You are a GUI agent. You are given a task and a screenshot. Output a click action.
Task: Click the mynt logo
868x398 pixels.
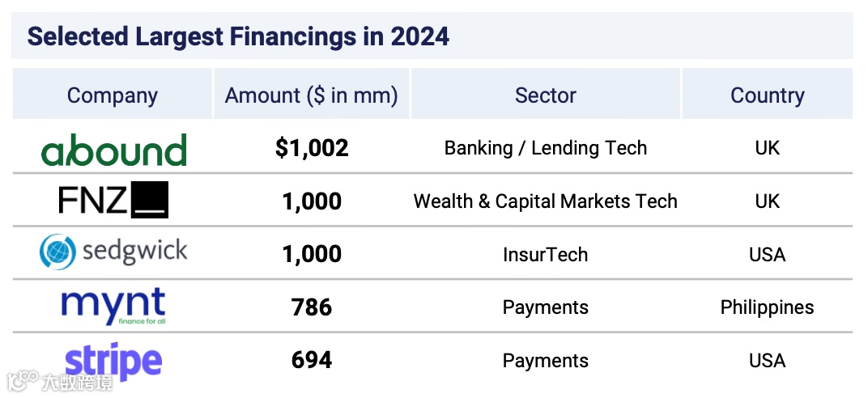pyautogui.click(x=113, y=306)
